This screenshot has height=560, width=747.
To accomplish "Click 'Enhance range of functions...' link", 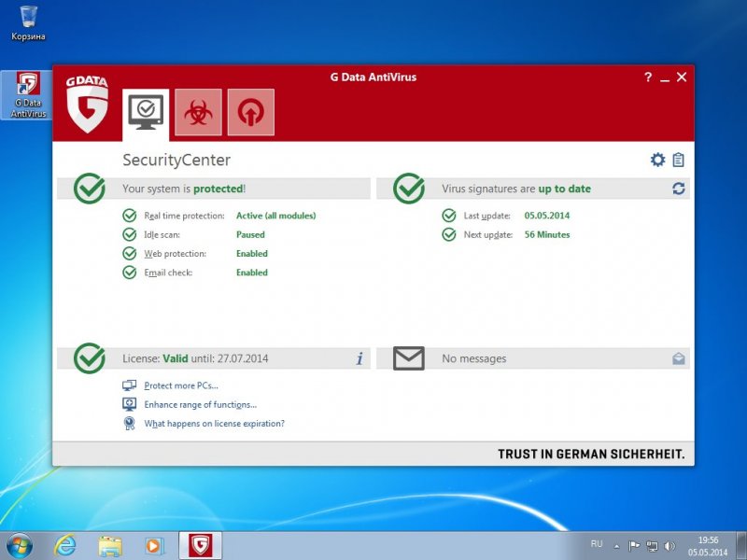I will (201, 405).
